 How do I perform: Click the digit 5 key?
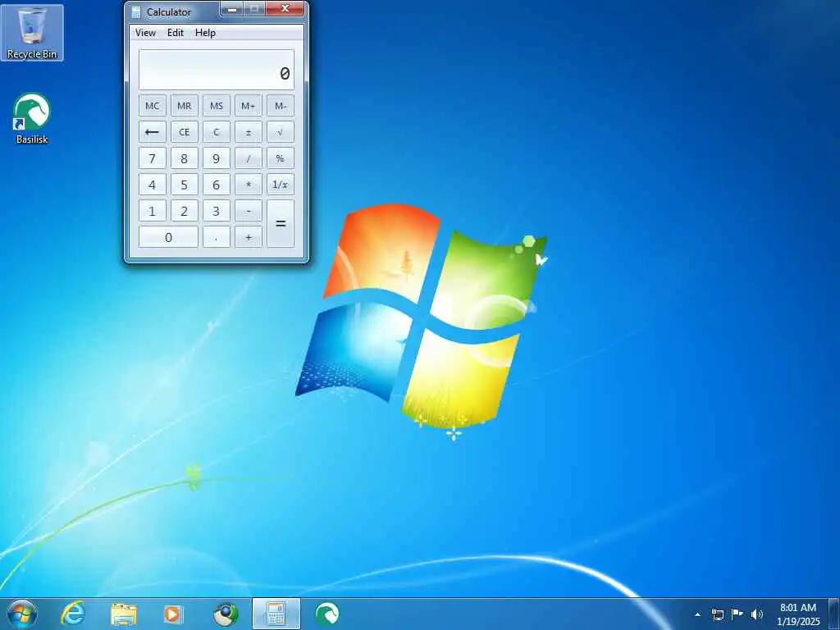pyautogui.click(x=185, y=185)
